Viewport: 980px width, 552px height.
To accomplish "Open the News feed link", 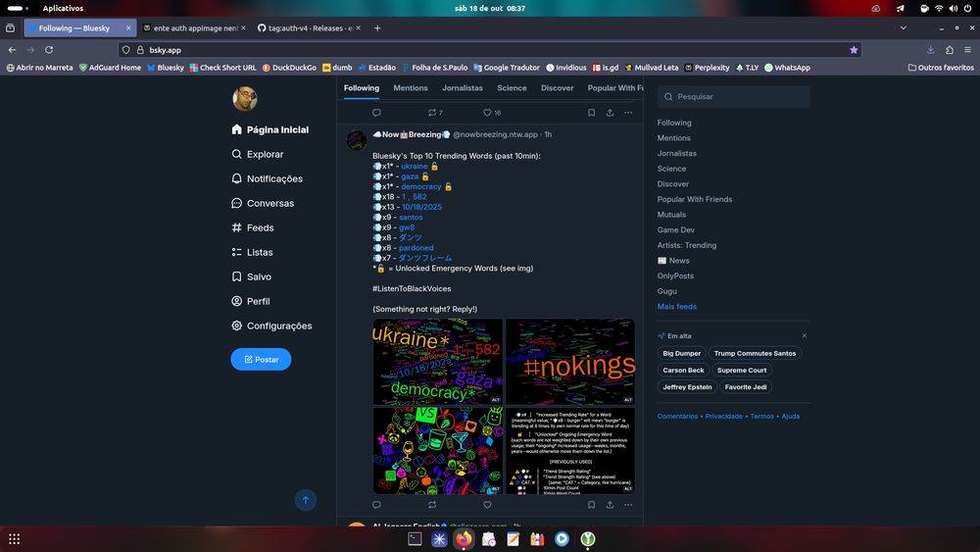I will pos(673,261).
